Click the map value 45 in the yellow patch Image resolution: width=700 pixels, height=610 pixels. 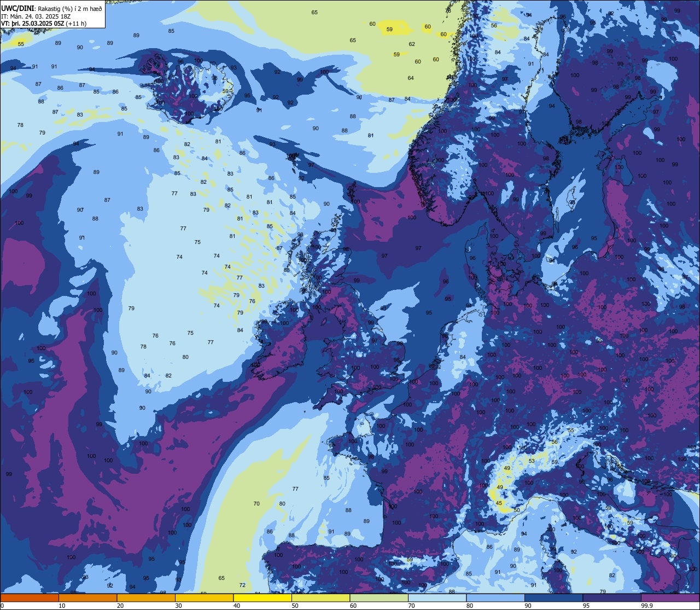pos(499,503)
